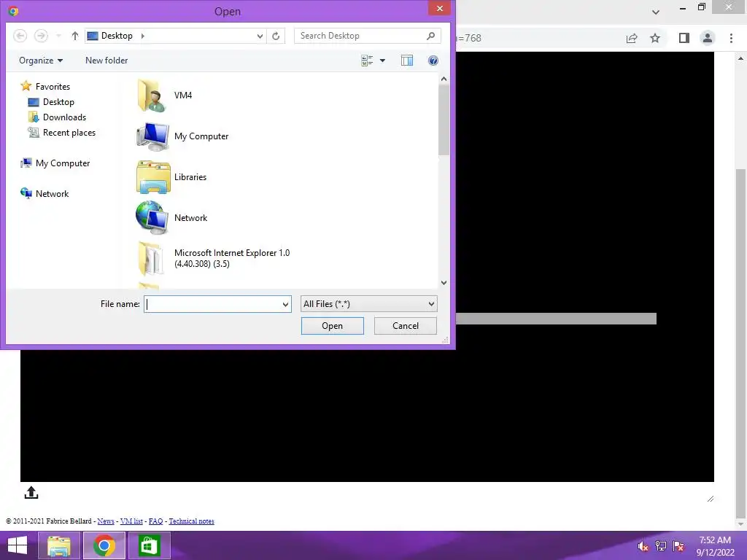Click the network tray icon

tap(661, 546)
